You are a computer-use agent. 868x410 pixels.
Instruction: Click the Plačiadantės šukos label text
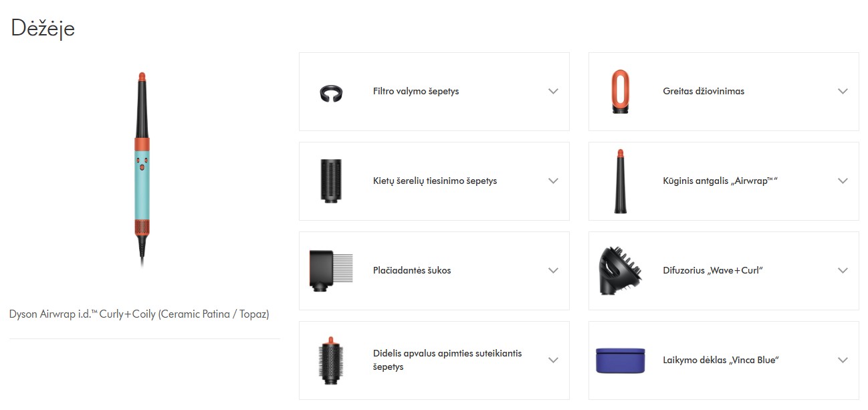coord(412,271)
